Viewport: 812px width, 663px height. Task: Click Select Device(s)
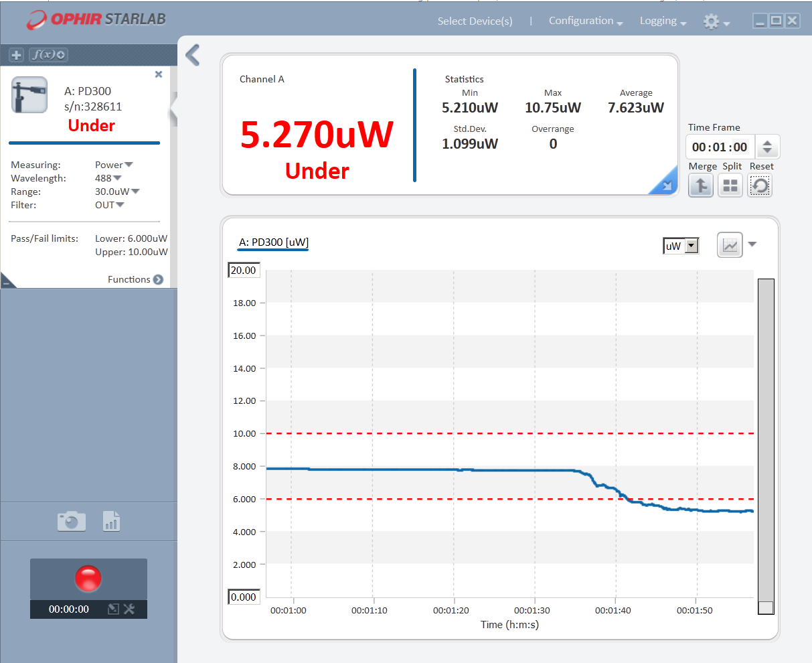[x=475, y=21]
